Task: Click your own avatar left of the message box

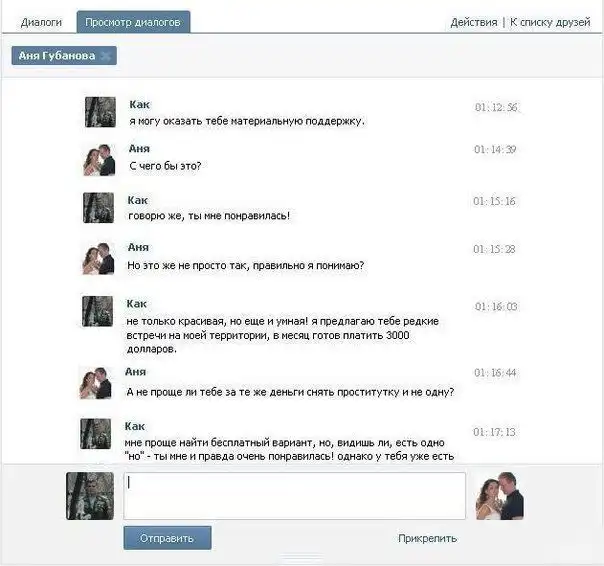Action: [x=90, y=495]
